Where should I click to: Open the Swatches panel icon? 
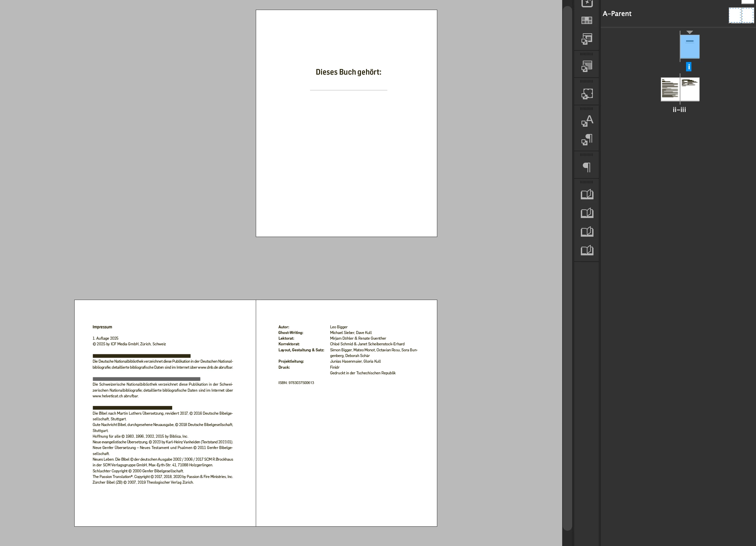click(x=587, y=21)
